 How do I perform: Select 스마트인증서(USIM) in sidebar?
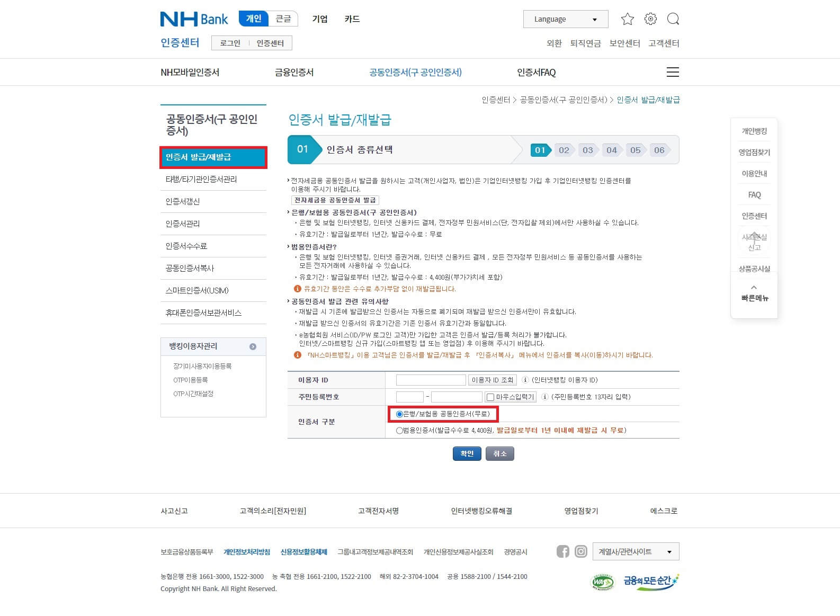(x=213, y=291)
